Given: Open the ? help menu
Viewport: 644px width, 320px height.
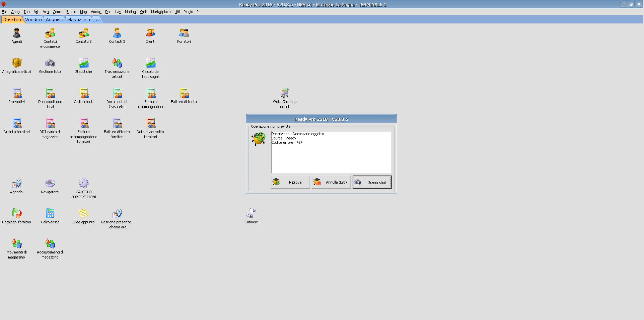Looking at the screenshot, I should point(198,12).
